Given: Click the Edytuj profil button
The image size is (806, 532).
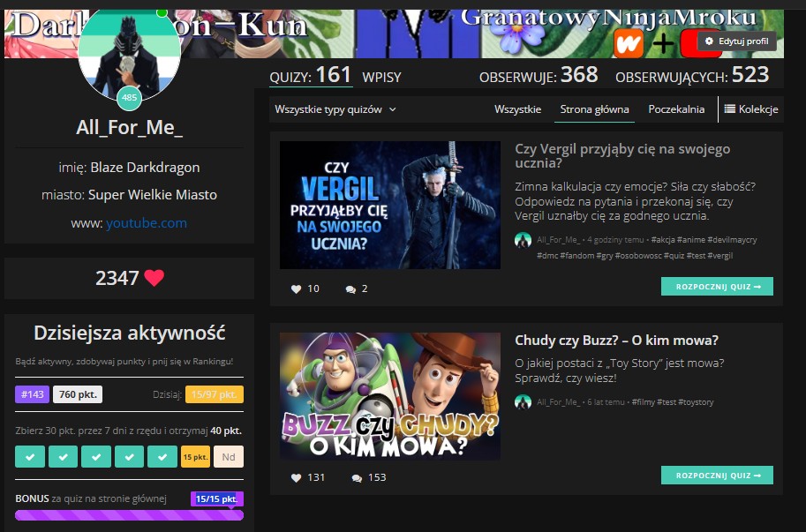Looking at the screenshot, I should tap(737, 41).
